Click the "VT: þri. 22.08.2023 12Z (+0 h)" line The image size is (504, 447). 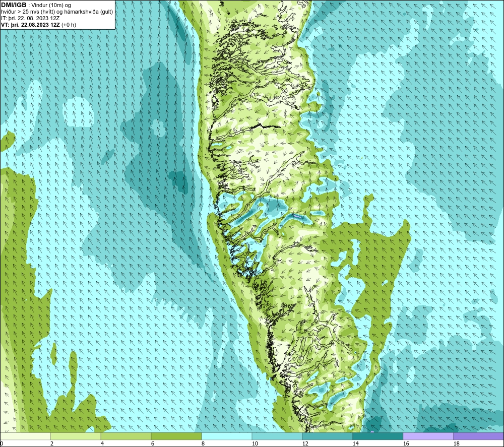pyautogui.click(x=39, y=25)
